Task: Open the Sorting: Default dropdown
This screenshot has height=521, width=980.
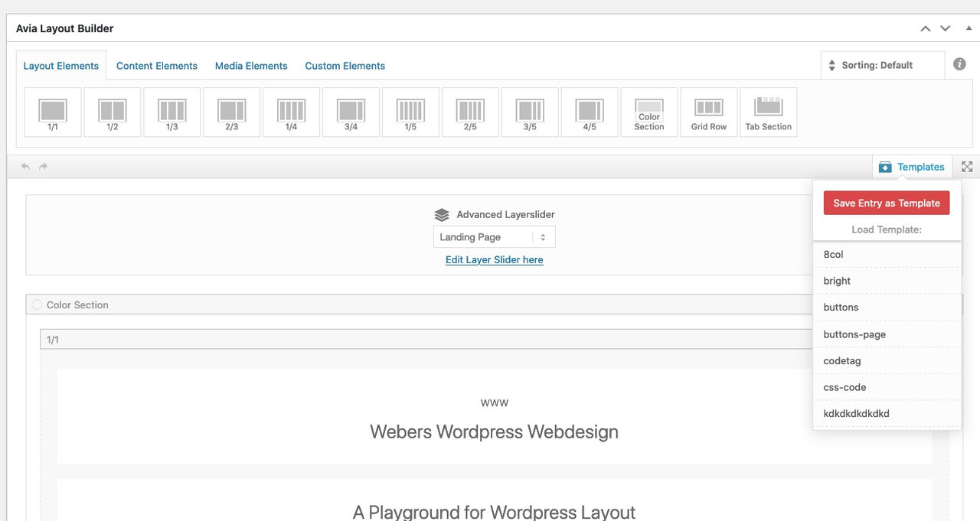Action: pyautogui.click(x=883, y=65)
